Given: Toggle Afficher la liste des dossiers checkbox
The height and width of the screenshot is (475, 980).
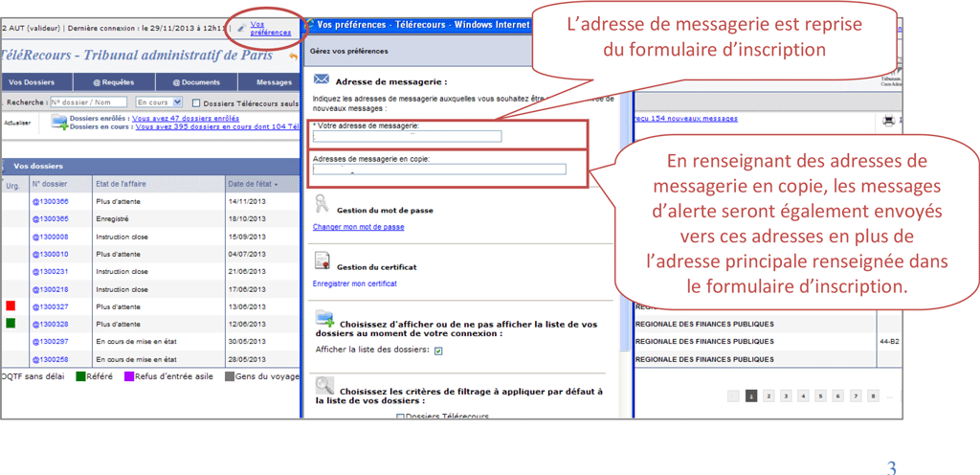Looking at the screenshot, I should pos(438,351).
